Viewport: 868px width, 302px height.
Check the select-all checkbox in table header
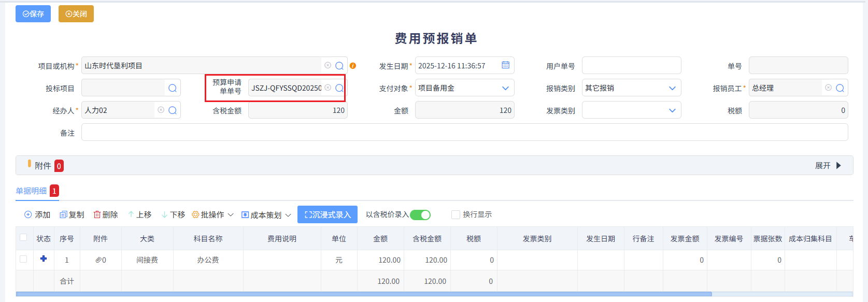tap(23, 238)
